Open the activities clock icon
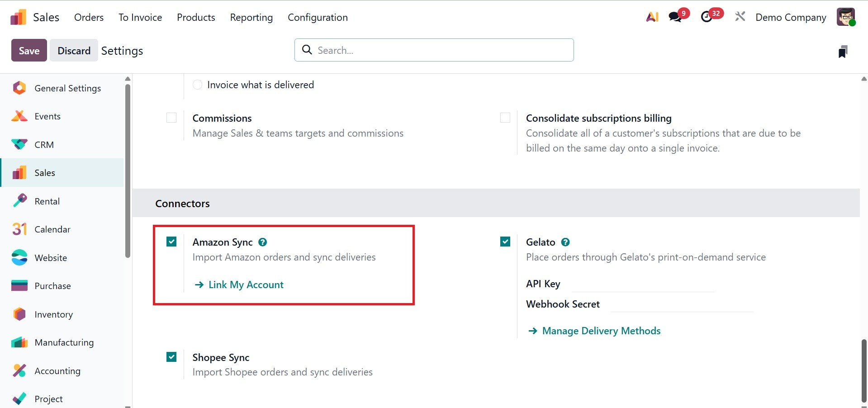The height and width of the screenshot is (408, 868). [707, 17]
